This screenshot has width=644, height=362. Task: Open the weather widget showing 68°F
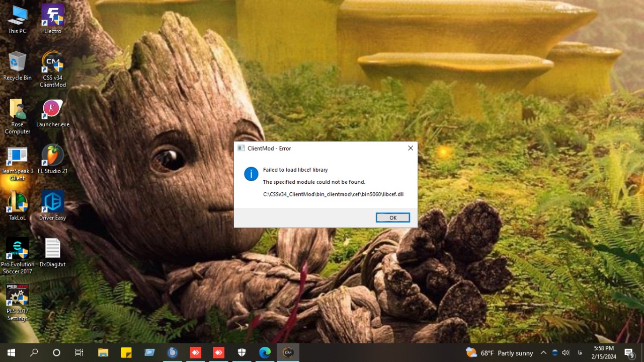coord(499,353)
